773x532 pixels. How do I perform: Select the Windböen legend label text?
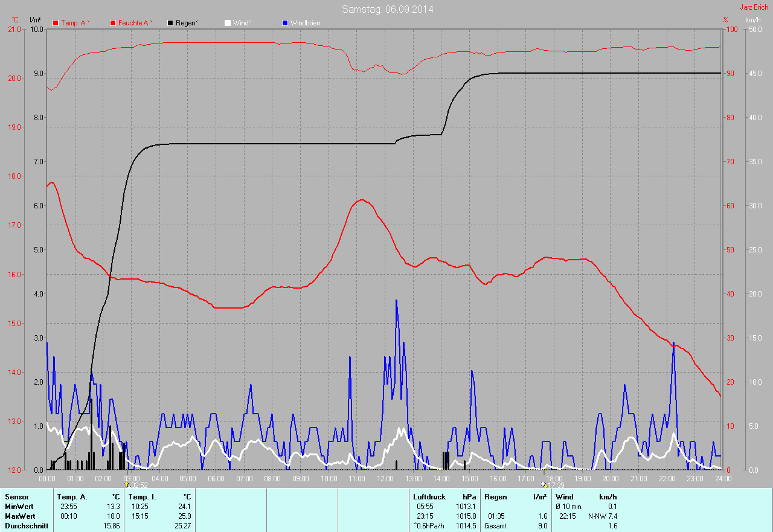(305, 23)
